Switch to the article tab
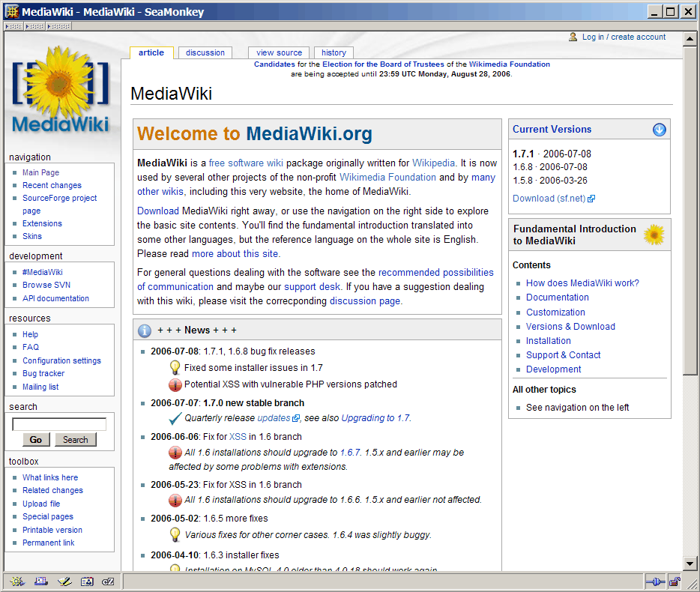 151,52
